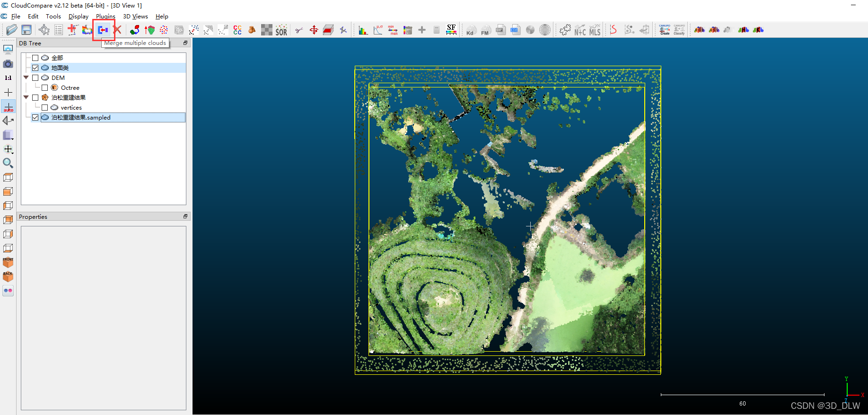Show the histogram chart icon
This screenshot has width=868, height=415.
[x=363, y=30]
